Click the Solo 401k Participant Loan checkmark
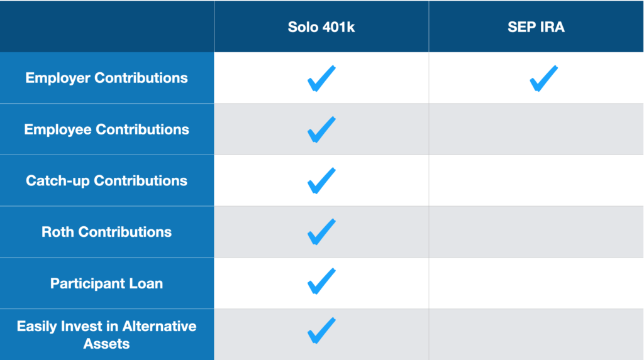 pos(321,281)
